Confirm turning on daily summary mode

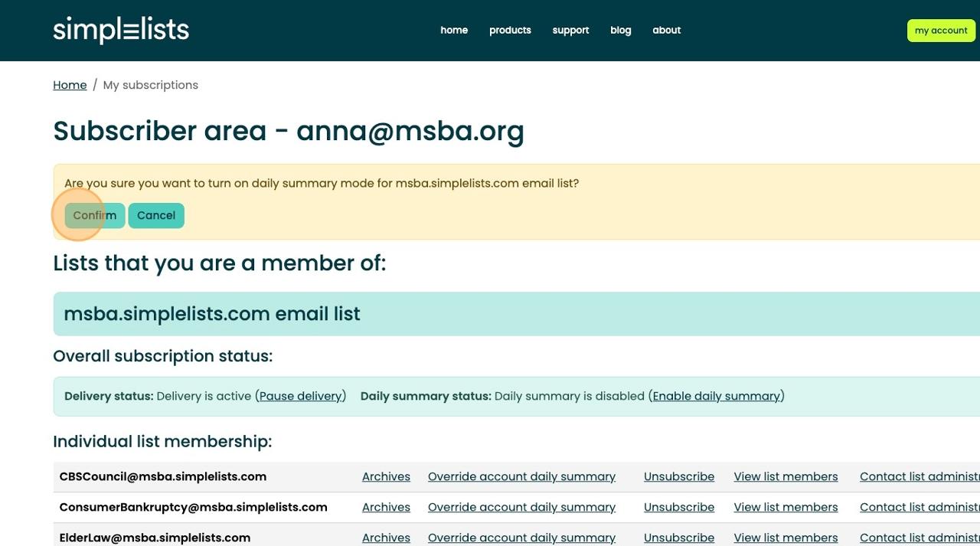[95, 215]
